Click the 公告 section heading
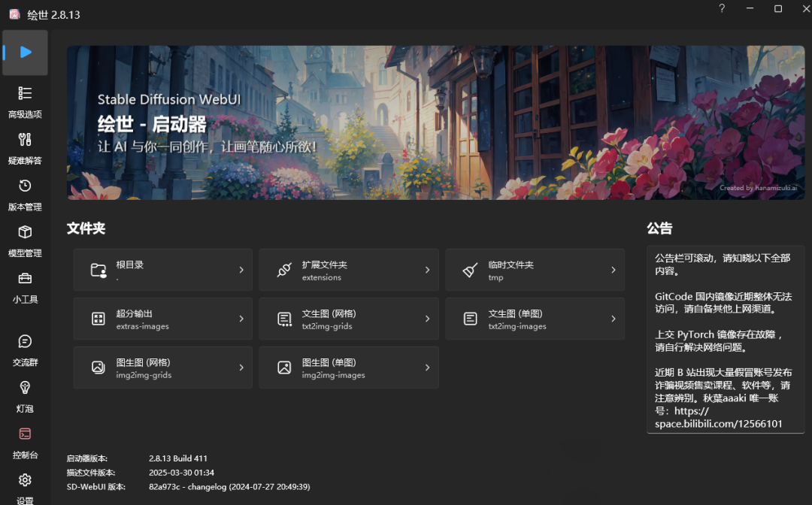Screen dimensions: 812x505 [659, 228]
